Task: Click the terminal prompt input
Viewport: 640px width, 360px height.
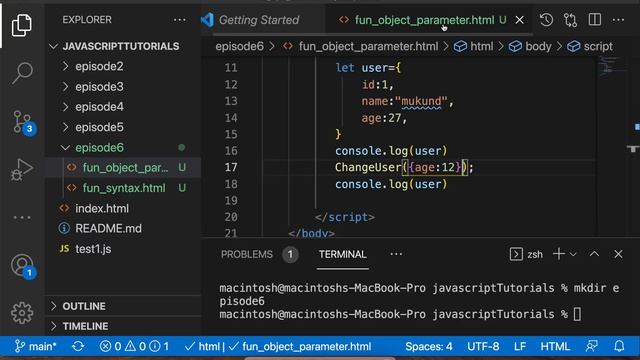Action: tap(577, 314)
